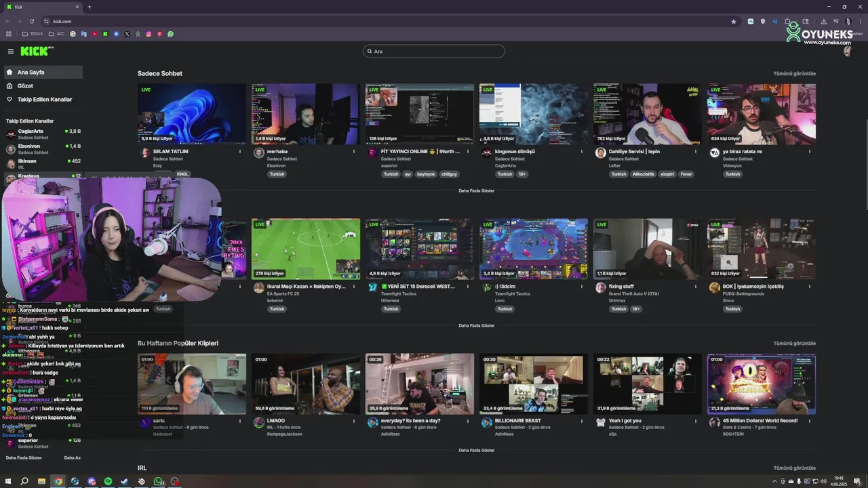The width and height of the screenshot is (868, 488).
Task: Open the Chrome downloads icon
Action: pyautogui.click(x=823, y=21)
